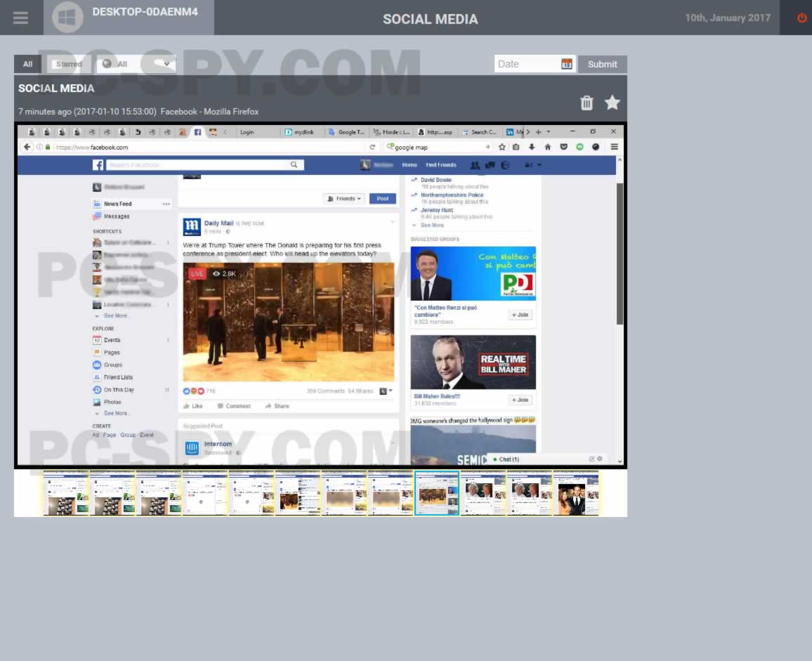
Task: Focus the Date input field
Action: [526, 64]
